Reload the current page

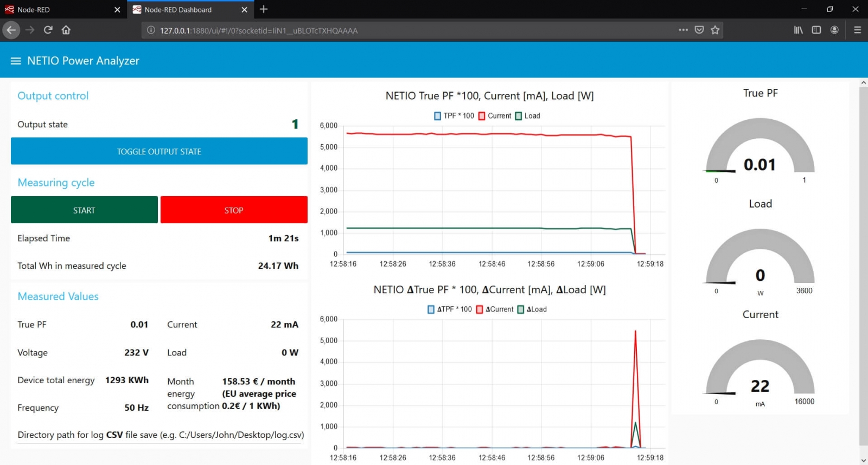[x=48, y=30]
